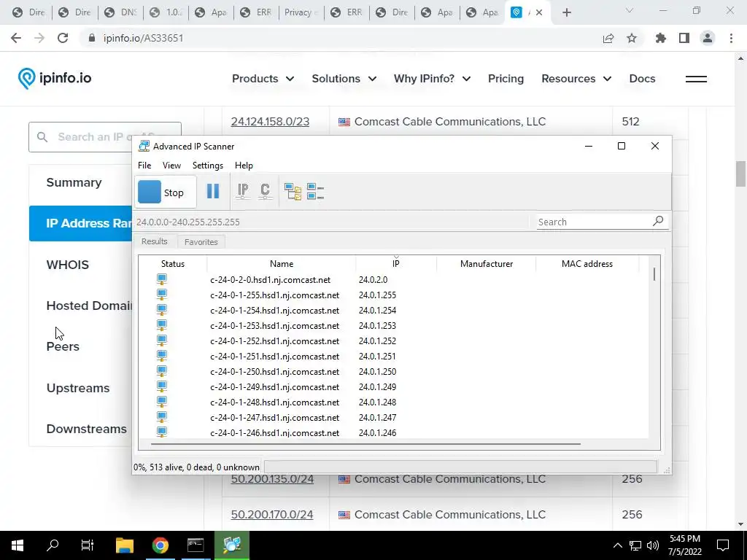Click the IP toolbar icon
Image resolution: width=747 pixels, height=560 pixels.
click(x=243, y=192)
